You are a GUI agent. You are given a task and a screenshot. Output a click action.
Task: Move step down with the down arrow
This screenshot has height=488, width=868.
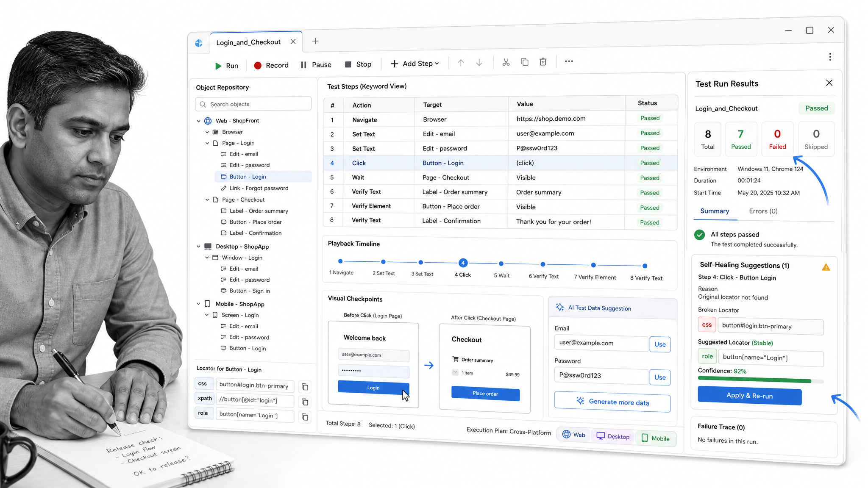coord(479,63)
